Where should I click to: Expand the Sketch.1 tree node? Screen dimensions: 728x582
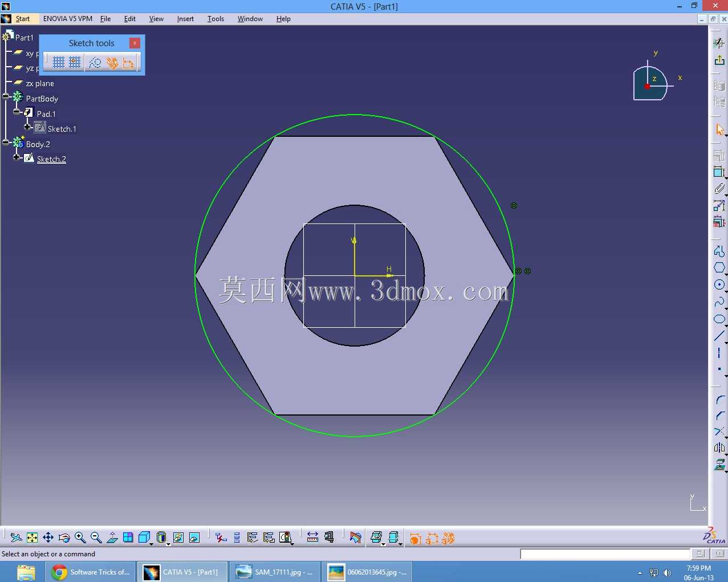tap(27, 127)
